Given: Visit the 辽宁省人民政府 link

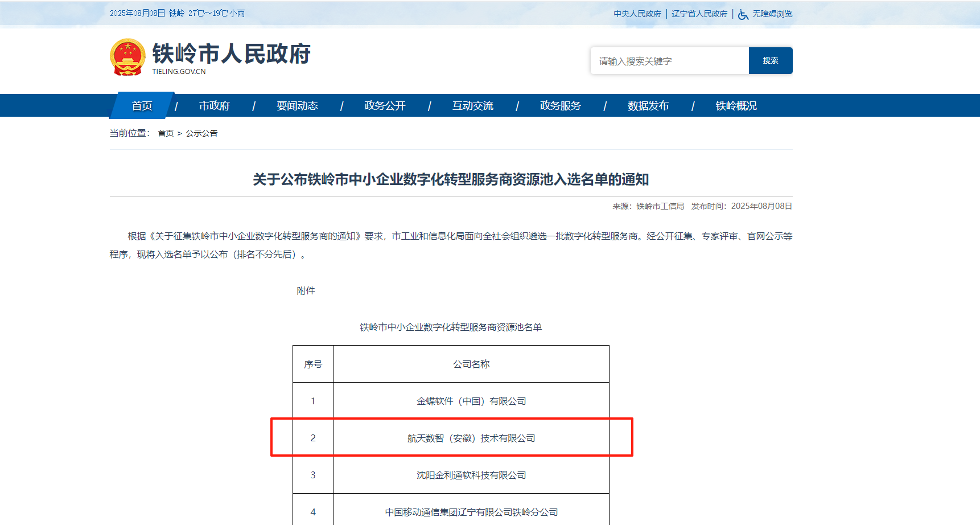Looking at the screenshot, I should [699, 14].
